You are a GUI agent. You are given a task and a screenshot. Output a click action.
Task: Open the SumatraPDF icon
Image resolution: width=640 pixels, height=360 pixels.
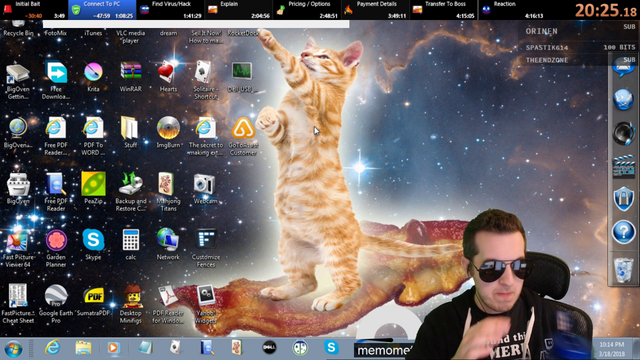(x=93, y=296)
